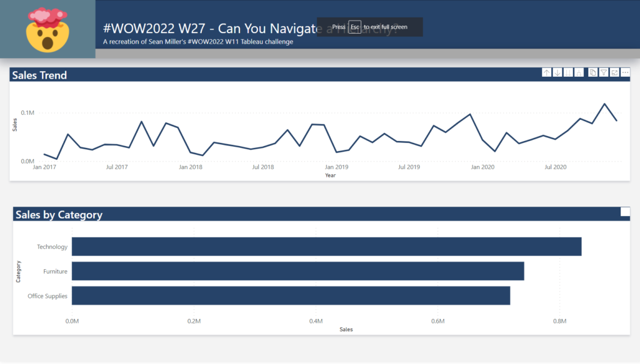Select the Office Supplies bar
Viewport: 640px width, 364px height.
(x=291, y=295)
